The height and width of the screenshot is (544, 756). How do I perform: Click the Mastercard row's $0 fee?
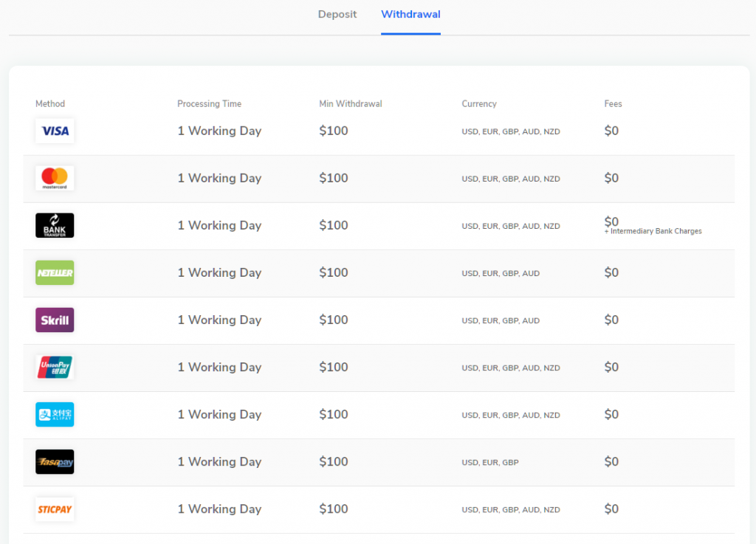click(x=611, y=178)
